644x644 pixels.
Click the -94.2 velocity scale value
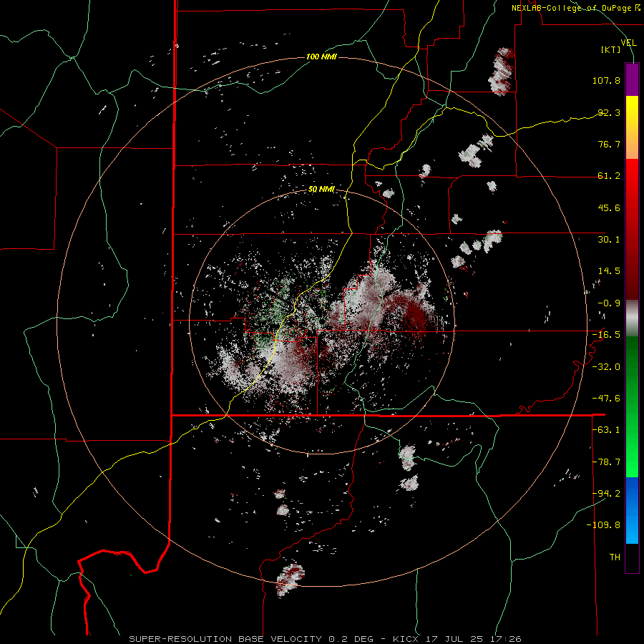pyautogui.click(x=606, y=494)
